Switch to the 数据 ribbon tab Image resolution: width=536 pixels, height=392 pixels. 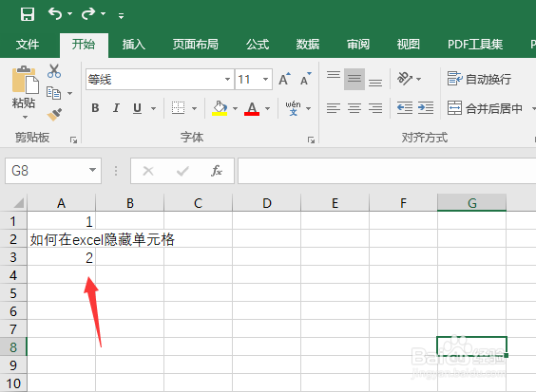click(x=308, y=45)
